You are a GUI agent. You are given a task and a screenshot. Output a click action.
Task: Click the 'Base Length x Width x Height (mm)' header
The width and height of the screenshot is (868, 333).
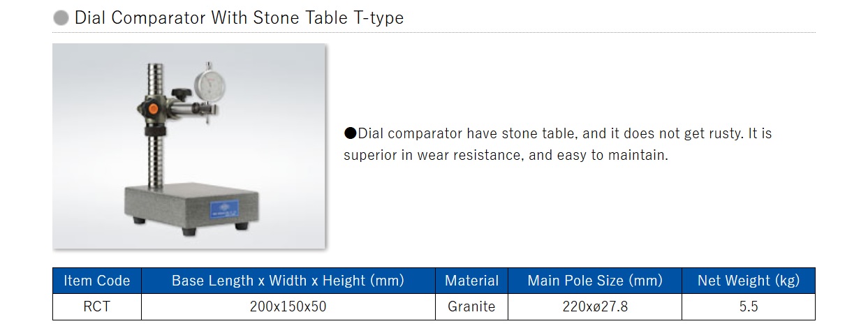click(x=288, y=281)
